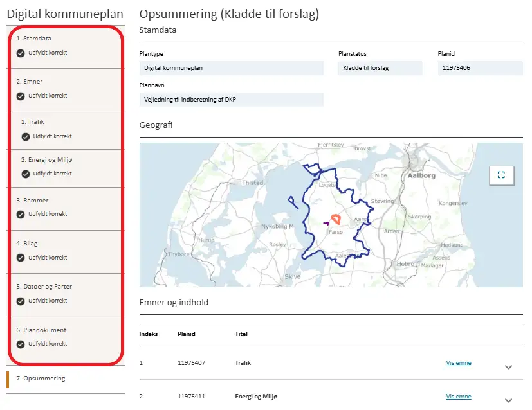Click Vis emne for Energi og Miljø
Screen dimensions: 532x410
coord(458,397)
